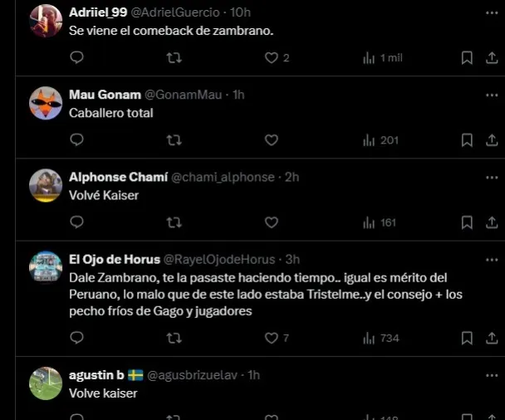Bookmark Alphonse Chamí's tweet
This screenshot has height=420, width=505.
click(468, 222)
